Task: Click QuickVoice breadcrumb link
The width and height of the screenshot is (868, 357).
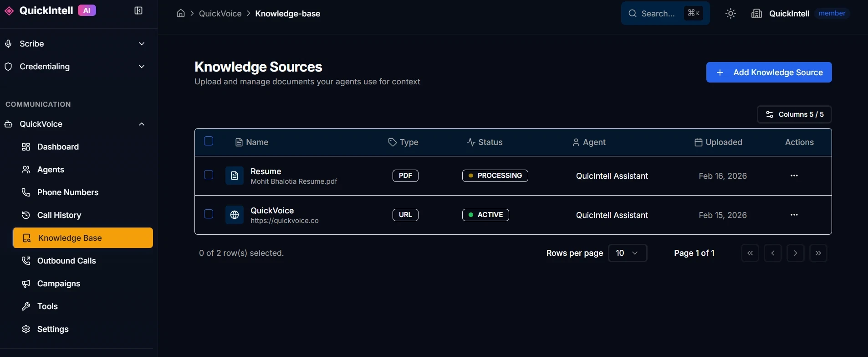Action: tap(220, 14)
